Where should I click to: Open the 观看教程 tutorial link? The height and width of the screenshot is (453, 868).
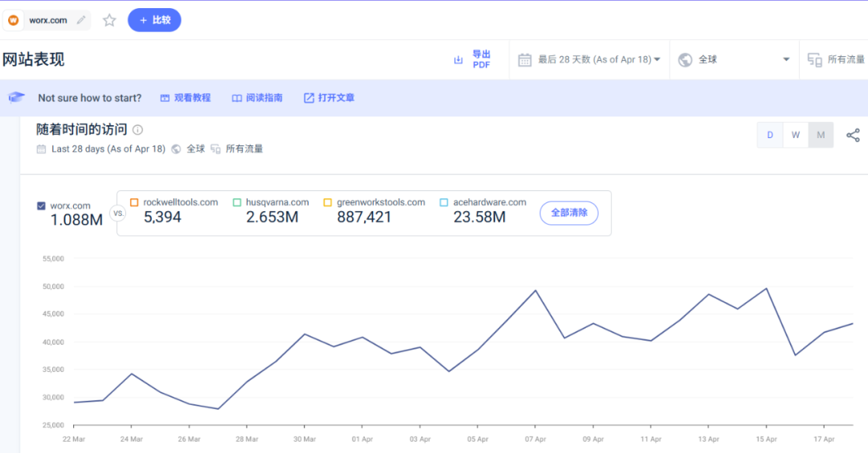pyautogui.click(x=186, y=98)
